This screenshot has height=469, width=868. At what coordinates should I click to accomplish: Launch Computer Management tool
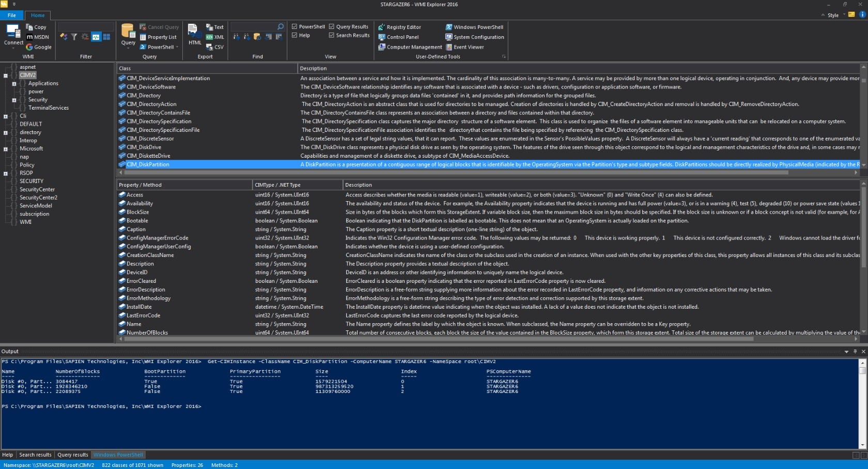coord(410,47)
